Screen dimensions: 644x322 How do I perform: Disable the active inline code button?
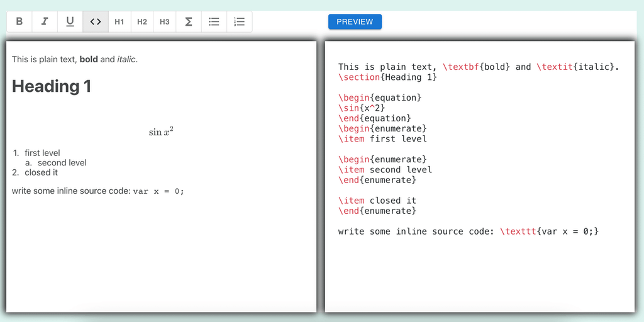[96, 21]
